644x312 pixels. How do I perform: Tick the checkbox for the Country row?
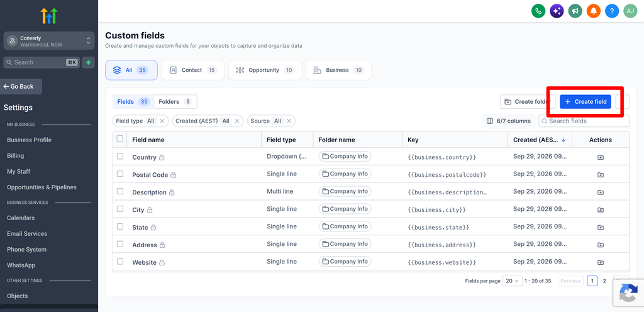click(x=120, y=157)
